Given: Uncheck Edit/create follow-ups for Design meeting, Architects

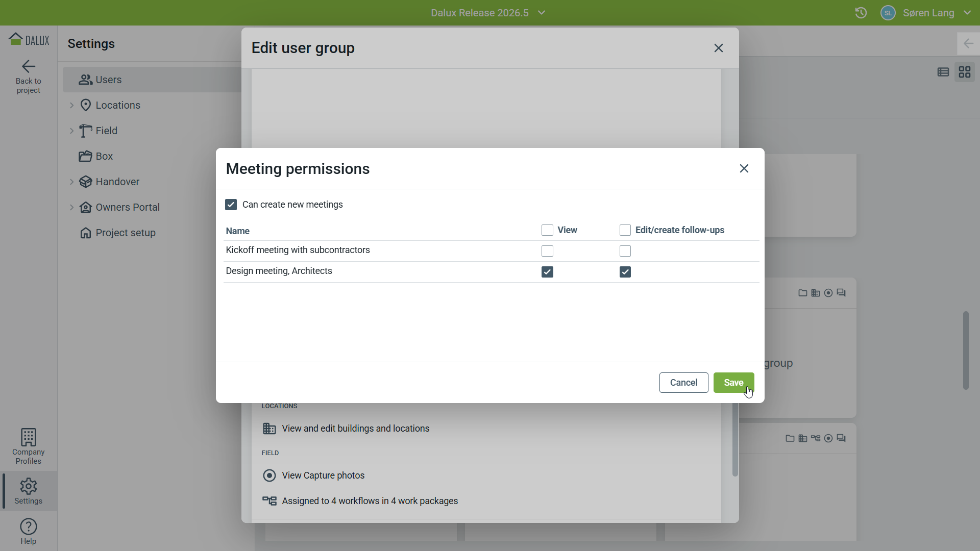Looking at the screenshot, I should pyautogui.click(x=625, y=272).
